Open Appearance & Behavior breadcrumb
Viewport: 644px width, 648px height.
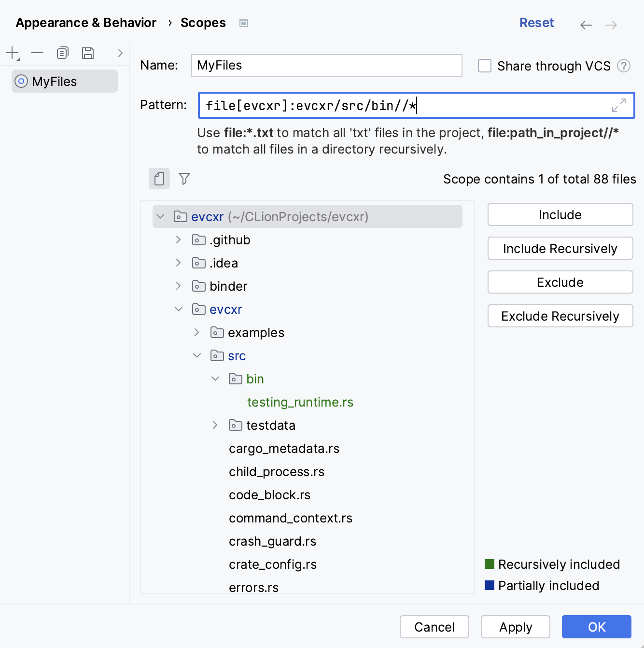86,22
